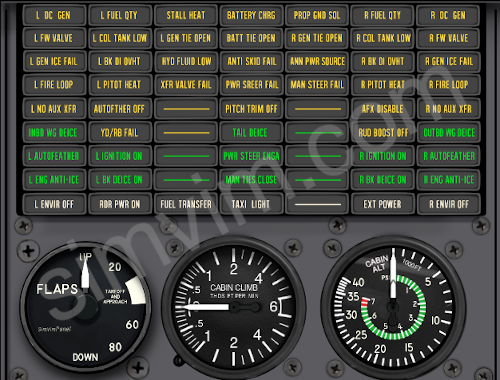Click the RDR PWR ON status tile

click(120, 204)
